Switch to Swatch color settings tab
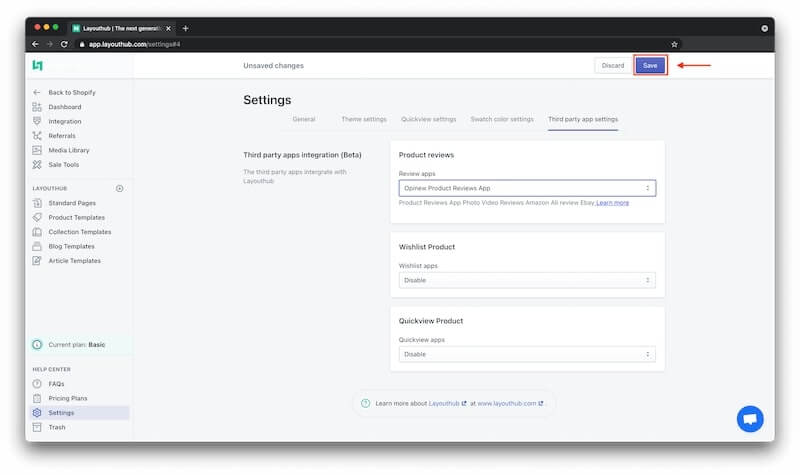The image size is (800, 475). [x=502, y=119]
